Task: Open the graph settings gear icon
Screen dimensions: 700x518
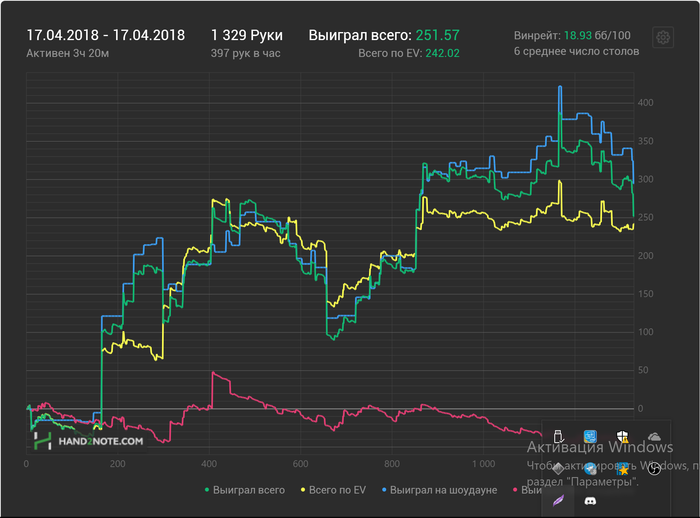Action: point(663,38)
